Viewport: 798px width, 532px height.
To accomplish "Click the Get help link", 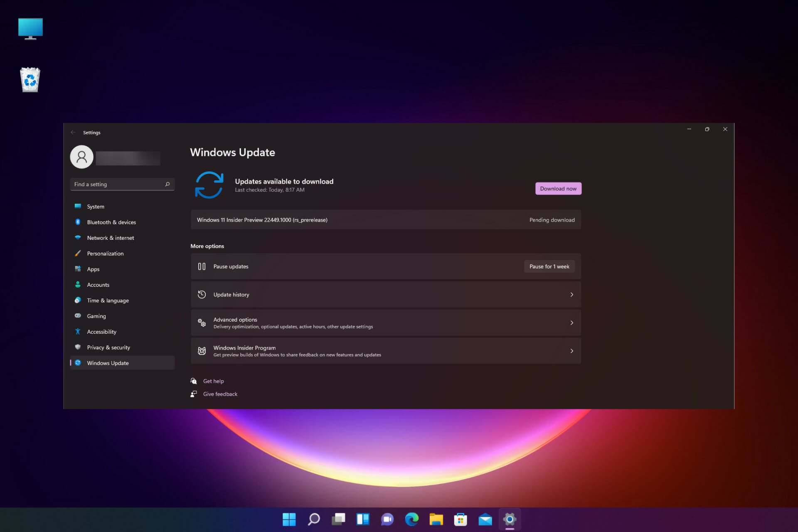I will coord(213,381).
